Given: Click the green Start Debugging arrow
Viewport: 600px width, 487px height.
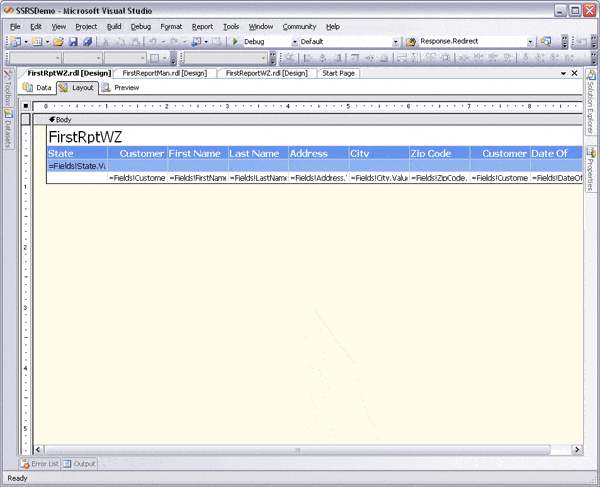Looking at the screenshot, I should coord(235,42).
